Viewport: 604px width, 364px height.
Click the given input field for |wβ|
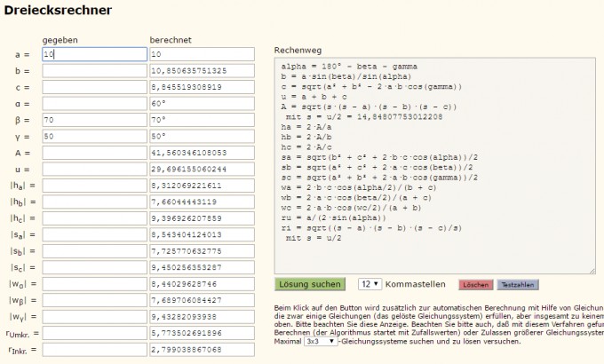pyautogui.click(x=94, y=300)
